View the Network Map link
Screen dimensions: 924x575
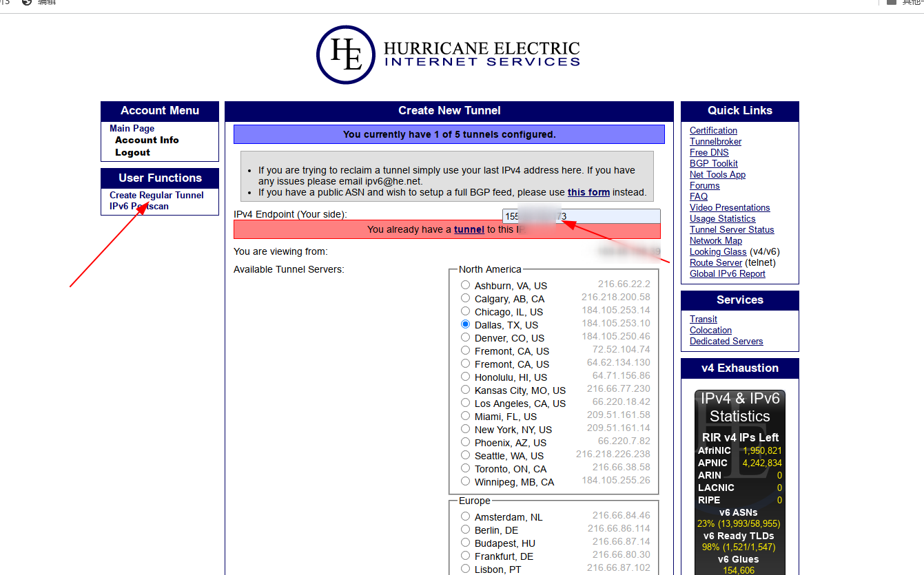[x=716, y=240]
